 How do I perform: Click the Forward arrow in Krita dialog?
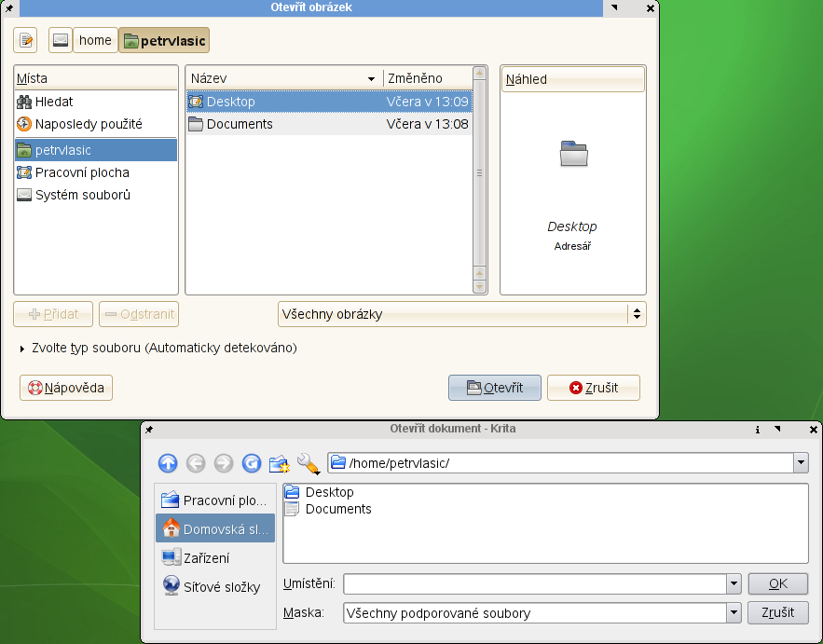click(224, 463)
